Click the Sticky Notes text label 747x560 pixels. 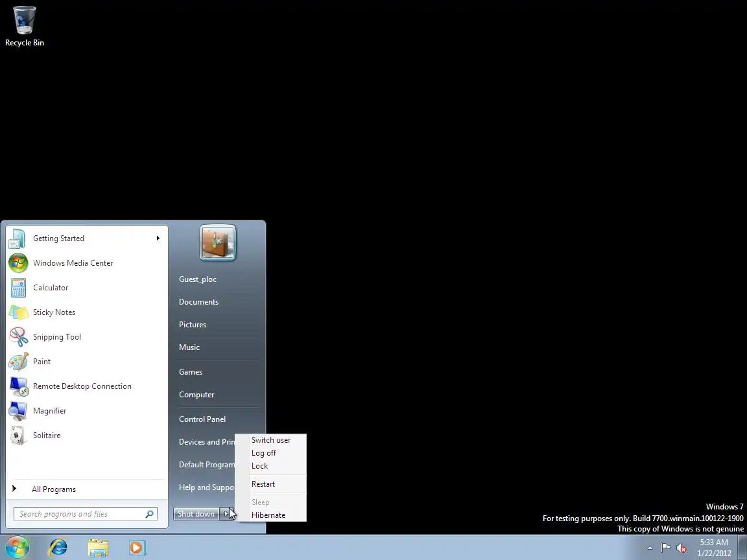click(x=54, y=312)
